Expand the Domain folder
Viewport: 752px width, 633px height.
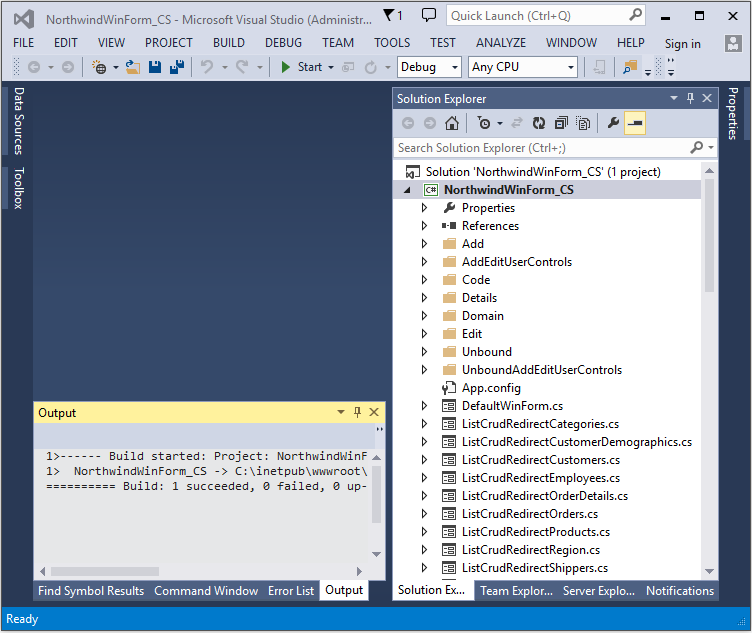pos(424,316)
